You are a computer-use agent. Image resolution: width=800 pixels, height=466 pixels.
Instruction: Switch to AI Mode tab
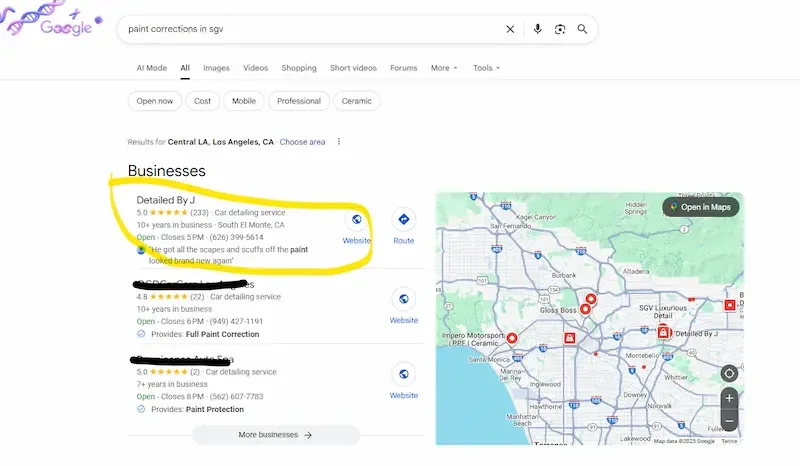152,68
